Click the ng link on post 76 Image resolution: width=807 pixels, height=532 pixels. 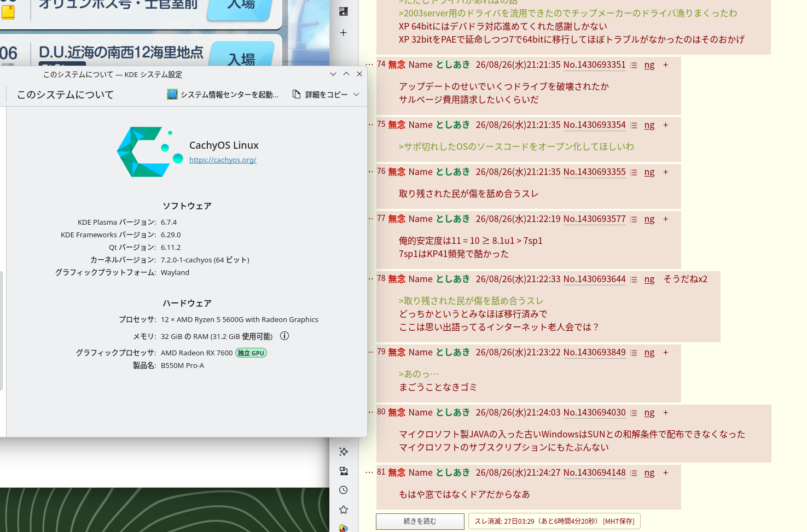[649, 172]
